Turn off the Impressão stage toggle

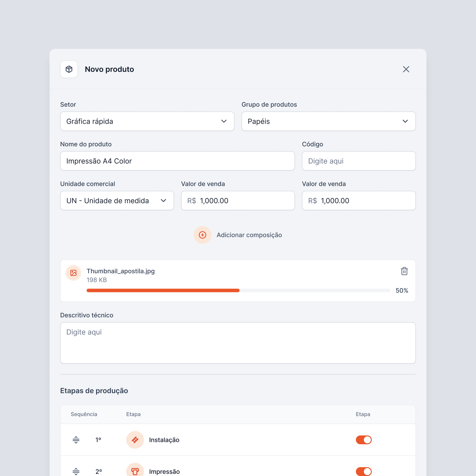pyautogui.click(x=363, y=471)
